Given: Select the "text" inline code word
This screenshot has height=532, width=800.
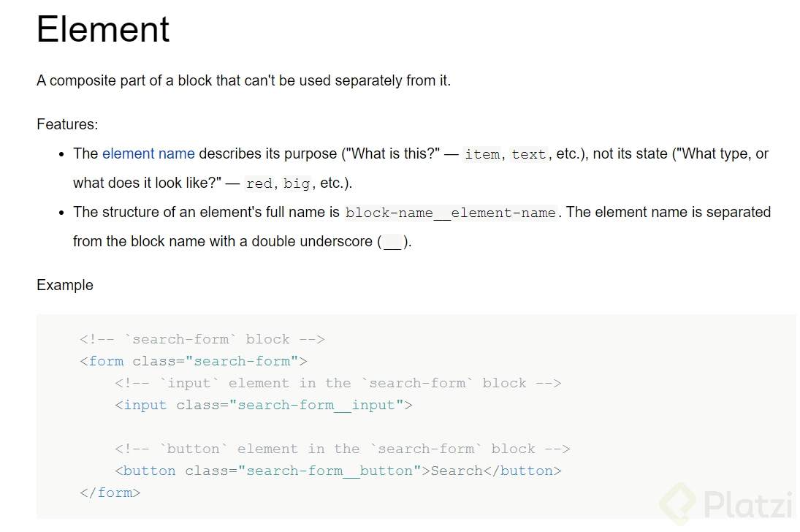Looking at the screenshot, I should coord(529,155).
